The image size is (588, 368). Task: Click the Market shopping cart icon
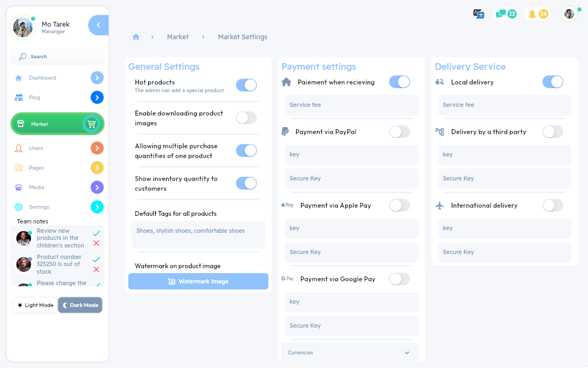91,124
